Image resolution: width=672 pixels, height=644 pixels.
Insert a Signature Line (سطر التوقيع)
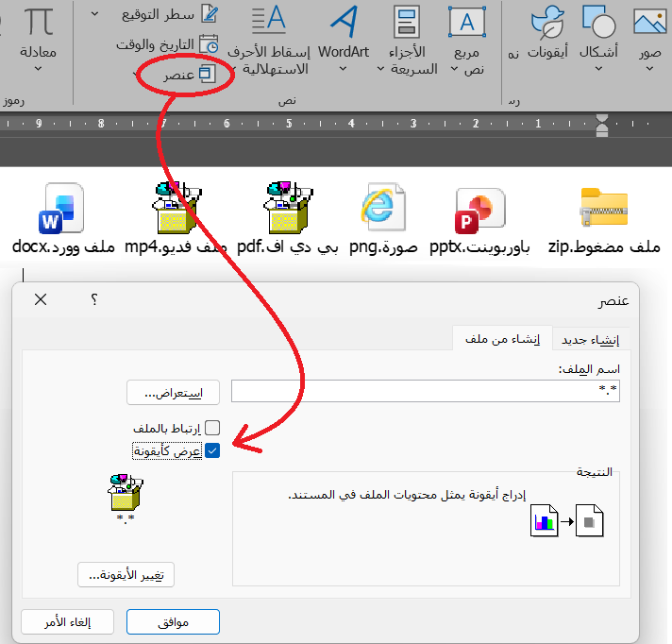[x=170, y=14]
